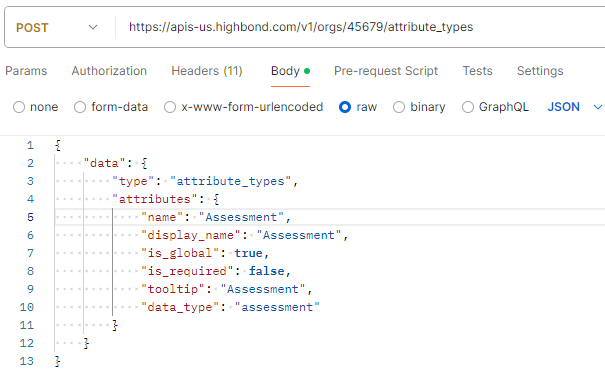The image size is (605, 371).
Task: Open the POST method dropdown
Action: click(57, 27)
